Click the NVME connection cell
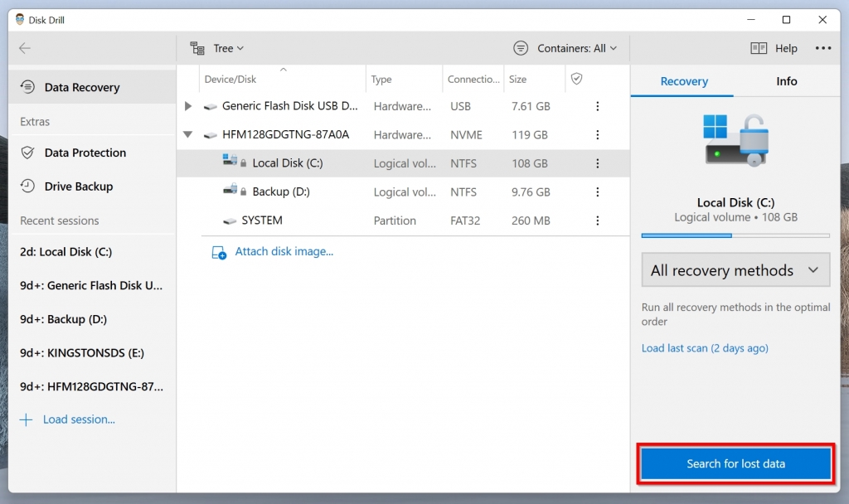 click(x=466, y=135)
